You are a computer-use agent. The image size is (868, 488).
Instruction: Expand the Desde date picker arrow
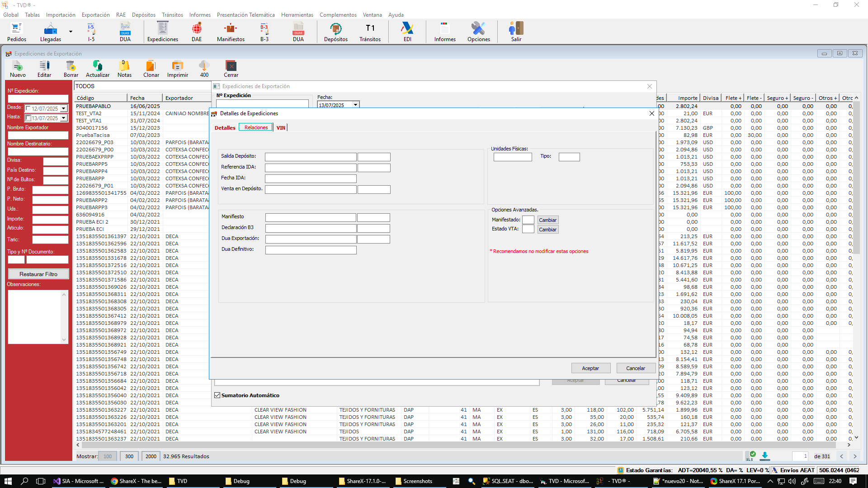(x=64, y=108)
